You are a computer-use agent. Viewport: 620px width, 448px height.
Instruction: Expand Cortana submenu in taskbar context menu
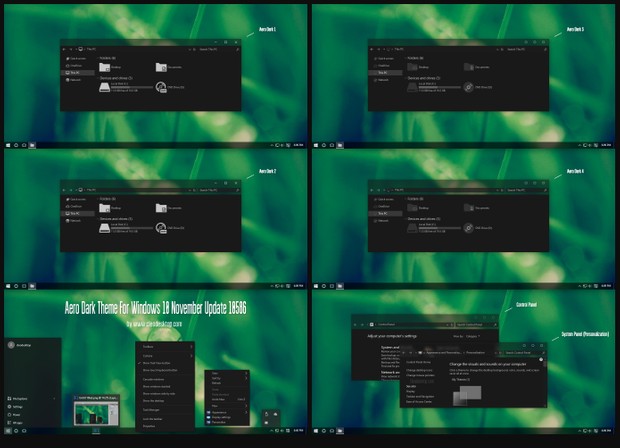tap(165, 356)
